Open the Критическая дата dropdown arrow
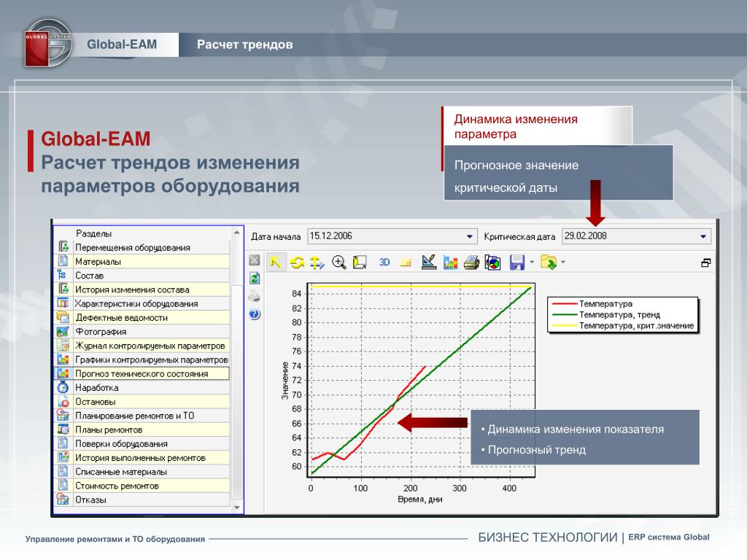Screen dimensions: 747x560 coord(703,237)
